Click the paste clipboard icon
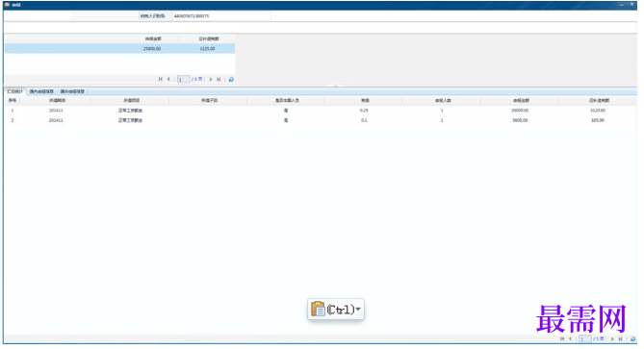The height and width of the screenshot is (349, 644). (x=318, y=309)
